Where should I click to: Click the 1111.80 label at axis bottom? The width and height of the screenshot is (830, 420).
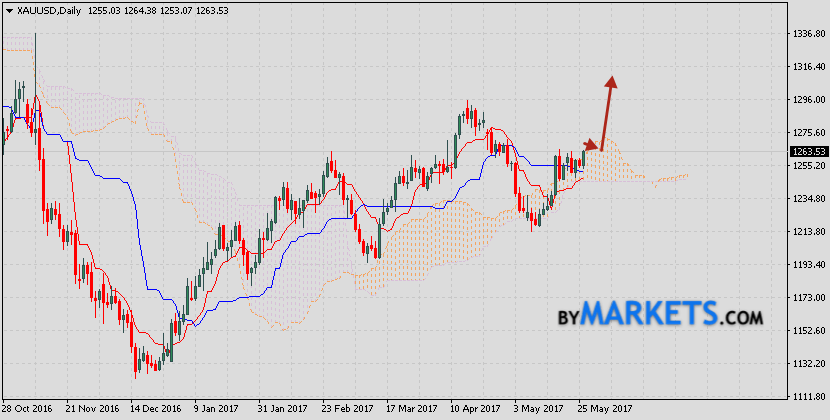pyautogui.click(x=806, y=397)
